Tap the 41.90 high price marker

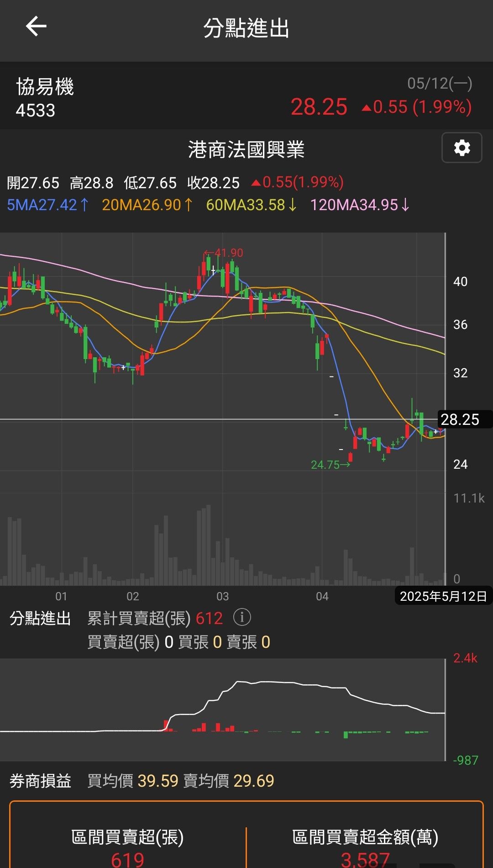224,253
